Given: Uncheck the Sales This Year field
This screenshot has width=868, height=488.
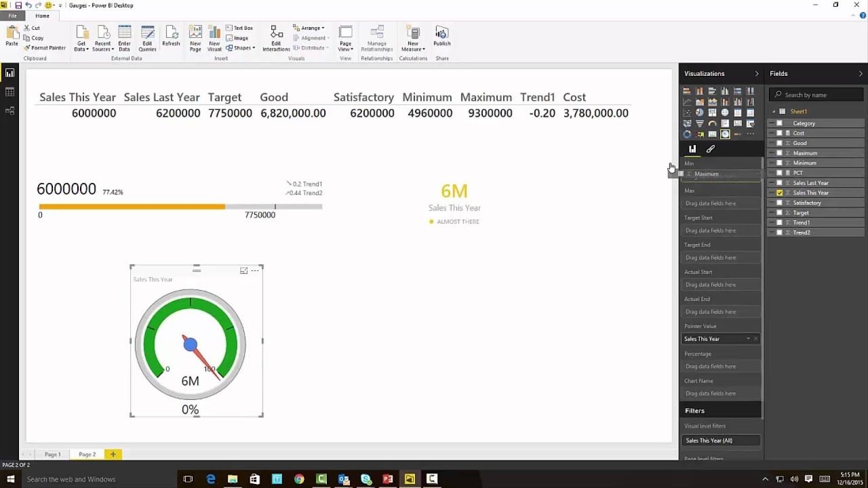Looking at the screenshot, I should 779,192.
